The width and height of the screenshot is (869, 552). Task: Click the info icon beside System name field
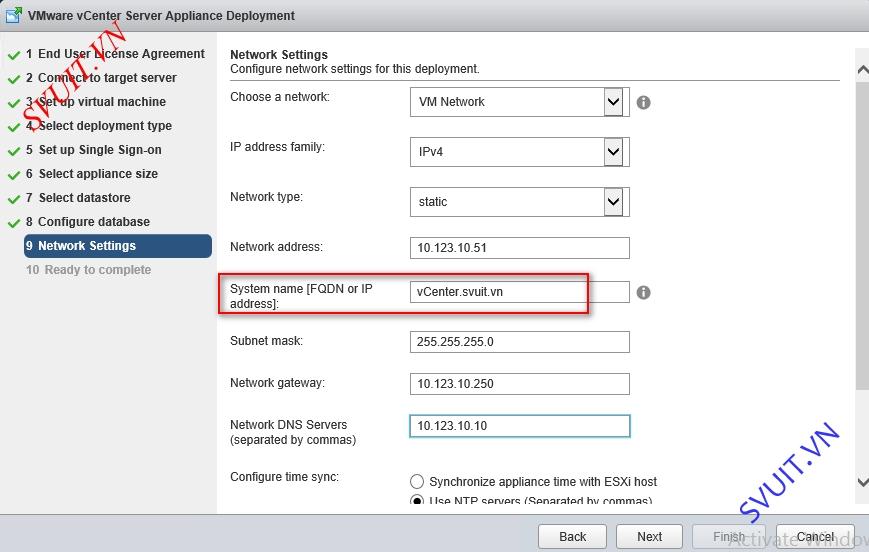(x=643, y=293)
